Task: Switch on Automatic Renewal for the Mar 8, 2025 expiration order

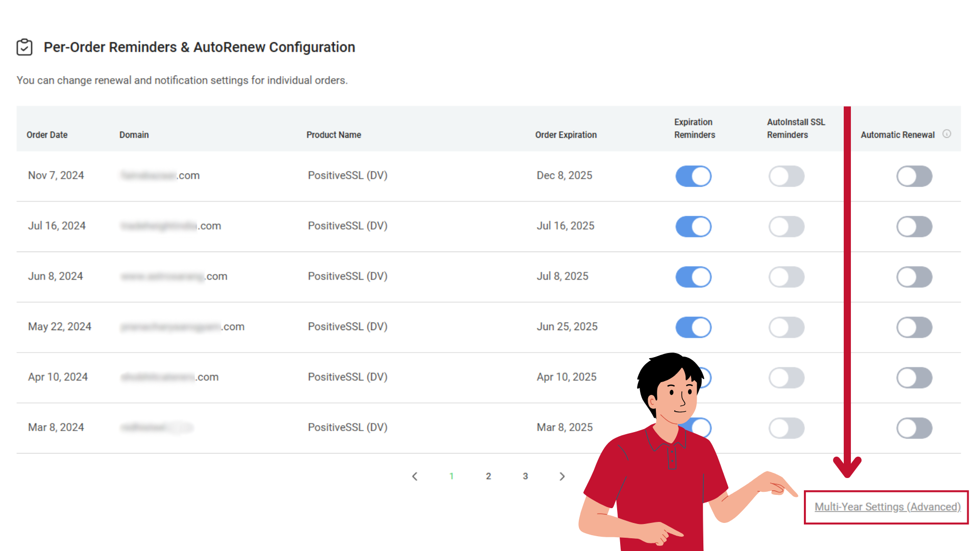Action: point(914,428)
